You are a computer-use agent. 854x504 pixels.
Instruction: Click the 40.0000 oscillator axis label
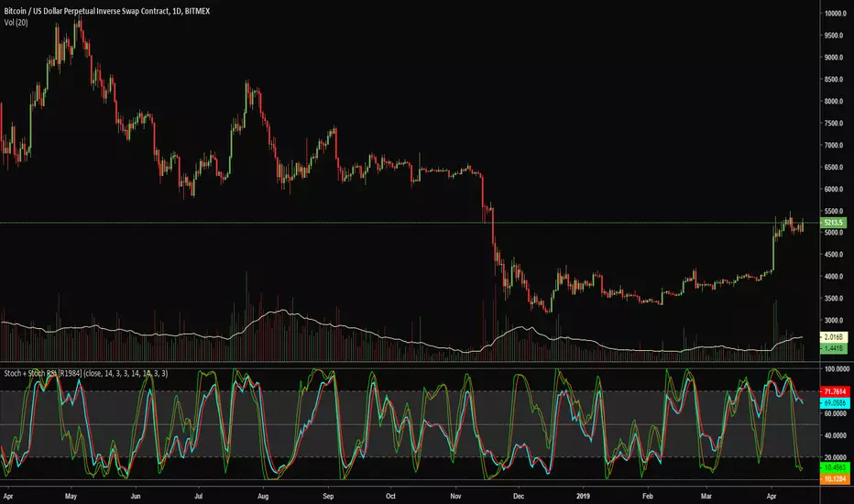coord(836,436)
